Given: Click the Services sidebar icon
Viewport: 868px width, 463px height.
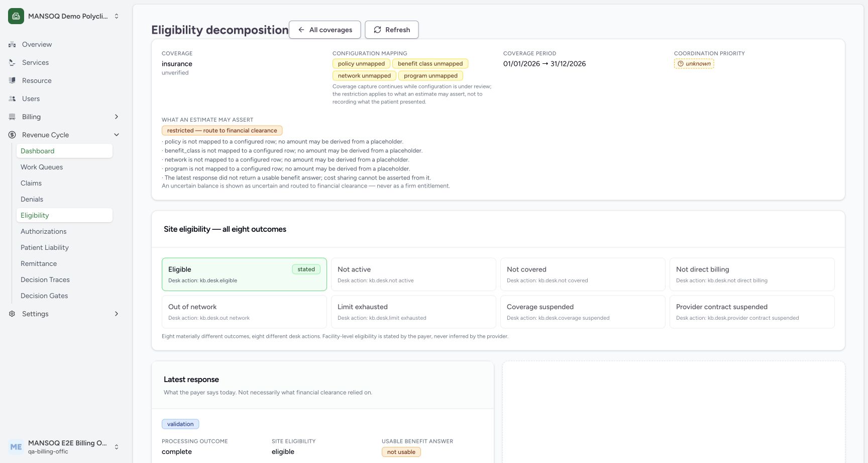Looking at the screenshot, I should [x=12, y=62].
